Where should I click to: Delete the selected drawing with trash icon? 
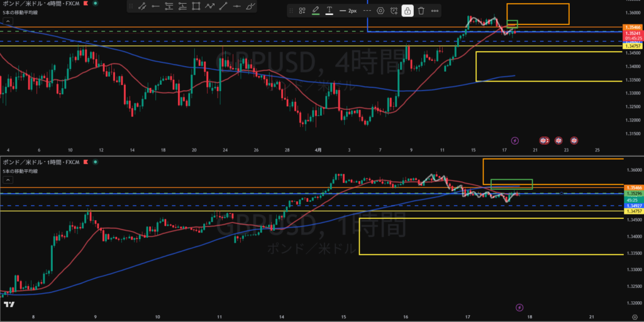(x=421, y=11)
